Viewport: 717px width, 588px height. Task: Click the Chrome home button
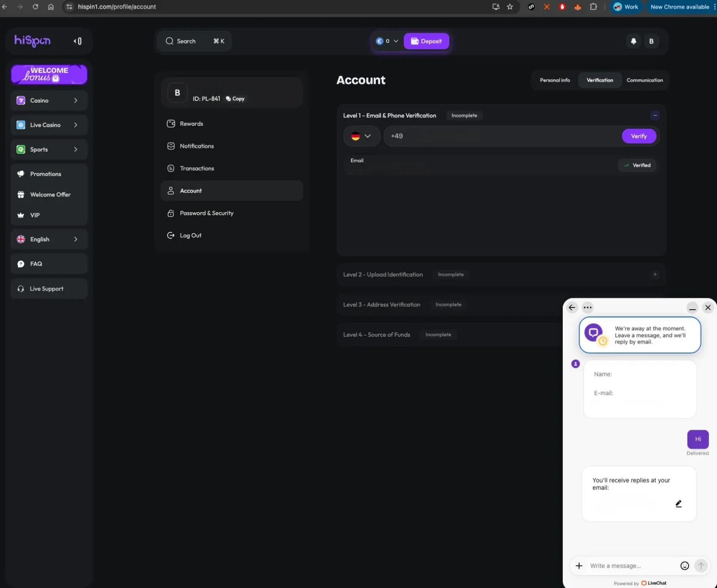coord(51,7)
